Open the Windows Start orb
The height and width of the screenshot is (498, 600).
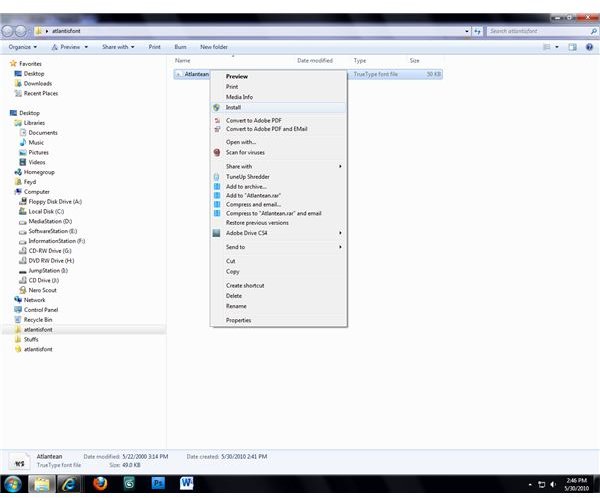(13, 484)
